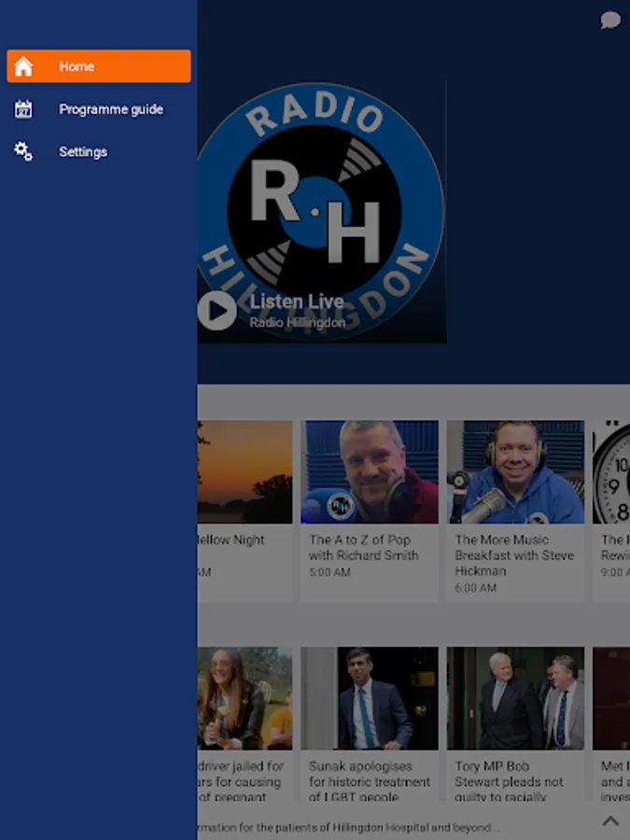
Task: Open the clock-face show thumbnail
Action: click(x=611, y=472)
